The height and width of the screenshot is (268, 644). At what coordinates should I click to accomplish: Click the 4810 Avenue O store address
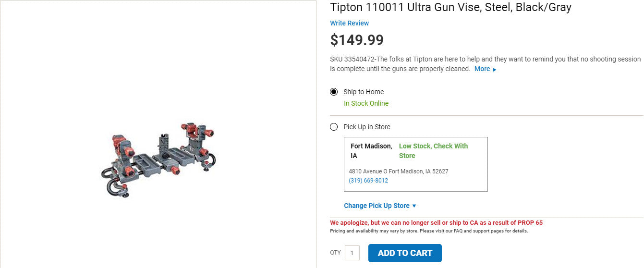pyautogui.click(x=398, y=171)
